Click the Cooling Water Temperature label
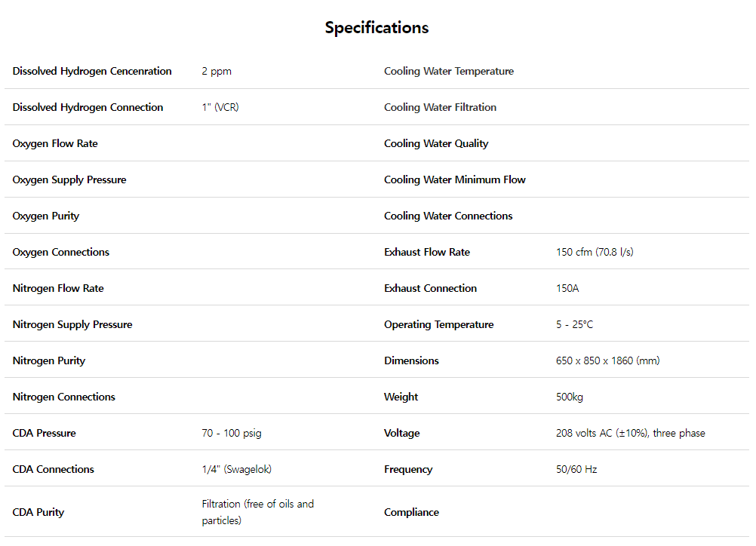The height and width of the screenshot is (546, 756). (449, 71)
